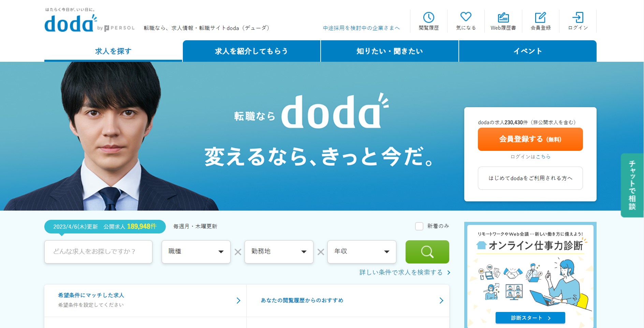Start a job search with the magnifier button
The image size is (644, 328).
pyautogui.click(x=427, y=252)
